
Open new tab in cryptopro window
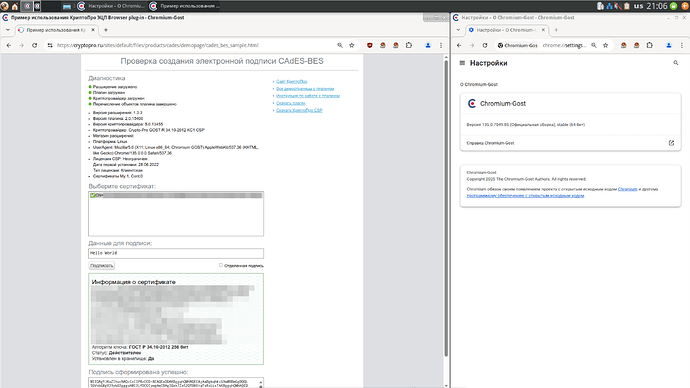106,30
